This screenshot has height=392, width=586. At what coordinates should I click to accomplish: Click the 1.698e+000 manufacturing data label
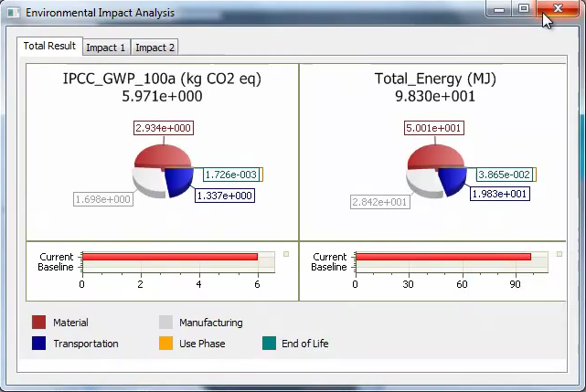point(103,199)
